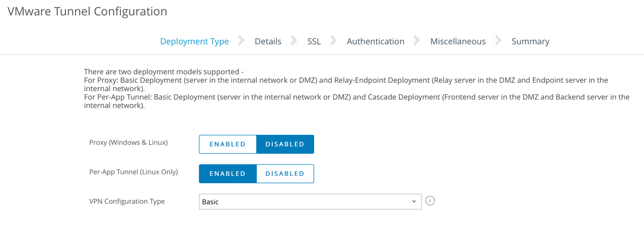This screenshot has height=227, width=644.
Task: Go to the Deployment Type step
Action: (195, 41)
